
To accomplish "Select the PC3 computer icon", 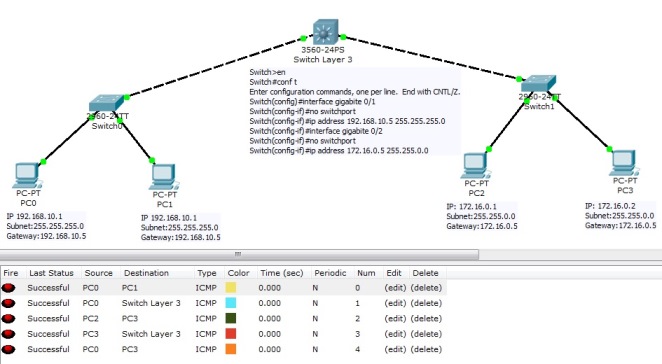I will 624,163.
